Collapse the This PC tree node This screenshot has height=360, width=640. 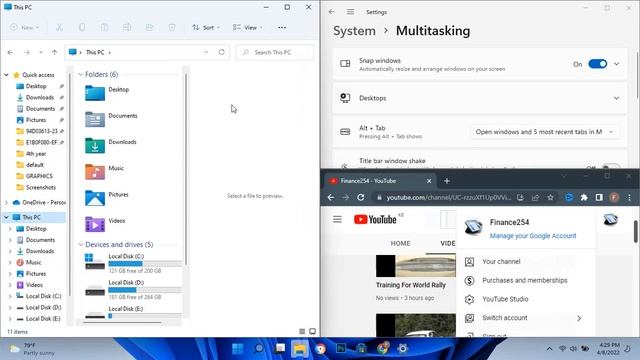[6, 217]
